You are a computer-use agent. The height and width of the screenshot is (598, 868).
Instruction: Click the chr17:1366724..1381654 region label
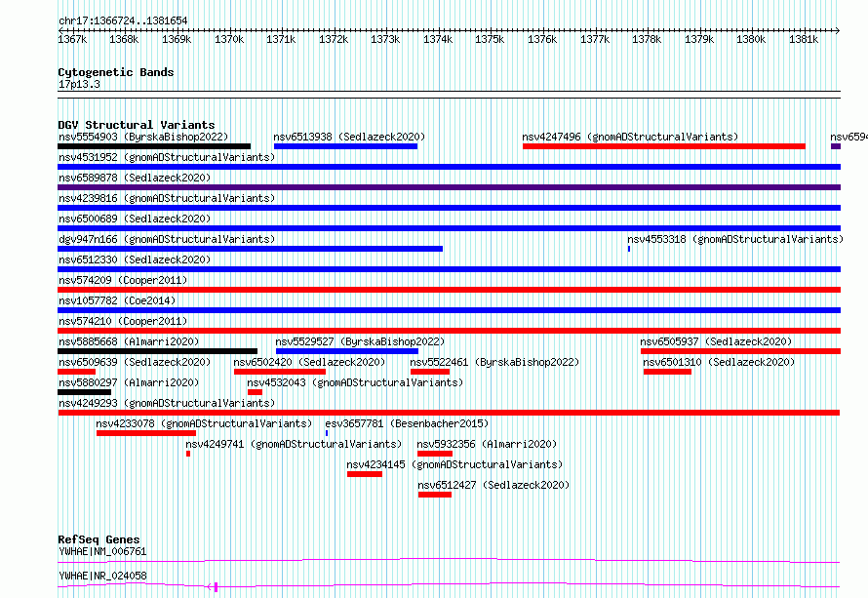tap(123, 20)
